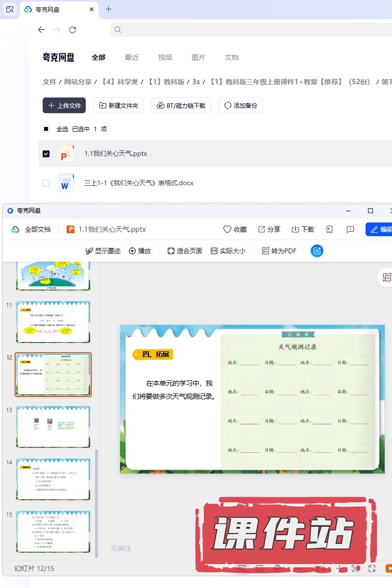Click the 下载 download icon
The height and width of the screenshot is (588, 392).
(x=295, y=229)
